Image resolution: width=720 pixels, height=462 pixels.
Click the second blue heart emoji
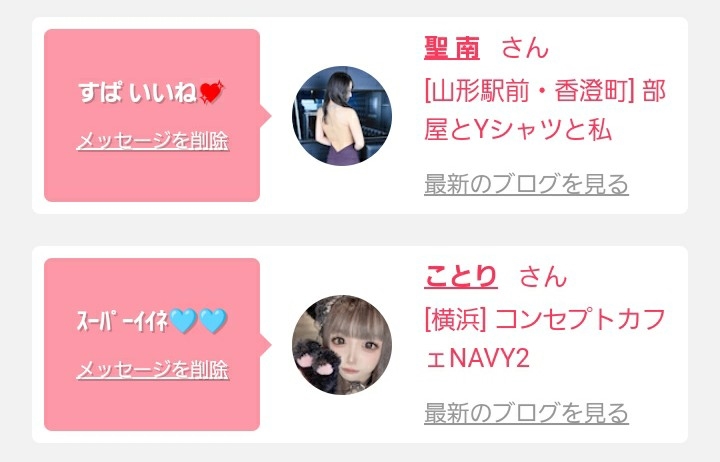point(213,321)
